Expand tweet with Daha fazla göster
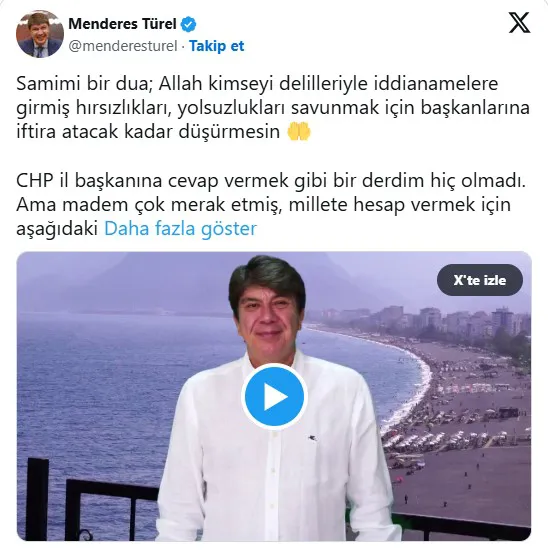548x553 pixels. (181, 229)
